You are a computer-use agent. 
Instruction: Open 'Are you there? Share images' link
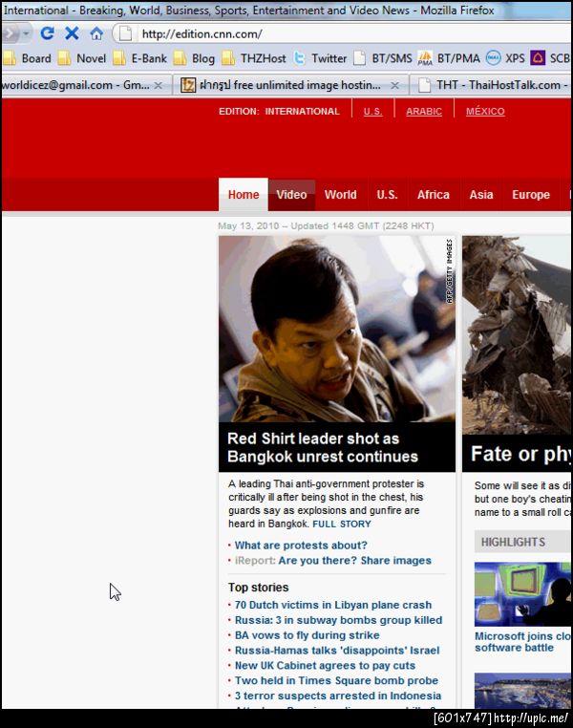355,561
